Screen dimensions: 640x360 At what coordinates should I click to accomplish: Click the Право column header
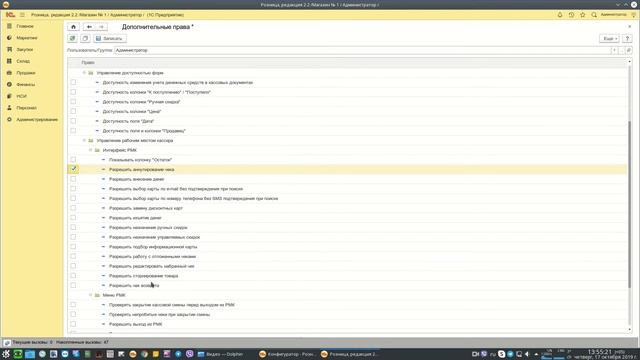pos(88,62)
